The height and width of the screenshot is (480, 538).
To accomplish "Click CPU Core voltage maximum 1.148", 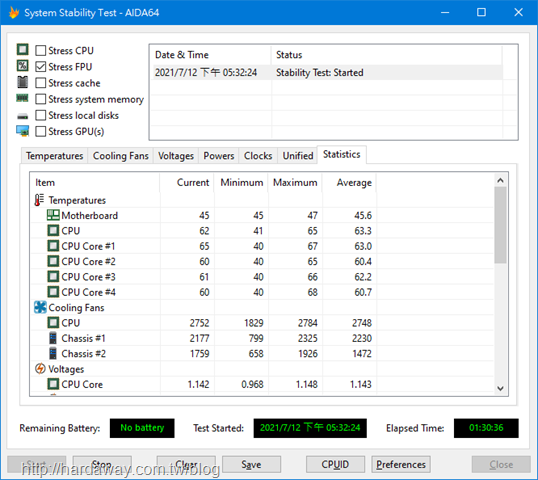I will (306, 384).
